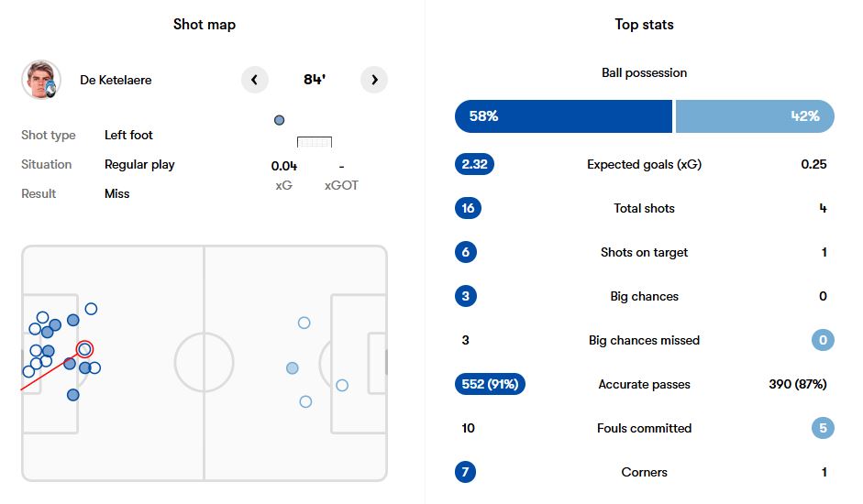Pick the topmost home shot marker on pitch
The image size is (863, 504).
(x=91, y=309)
